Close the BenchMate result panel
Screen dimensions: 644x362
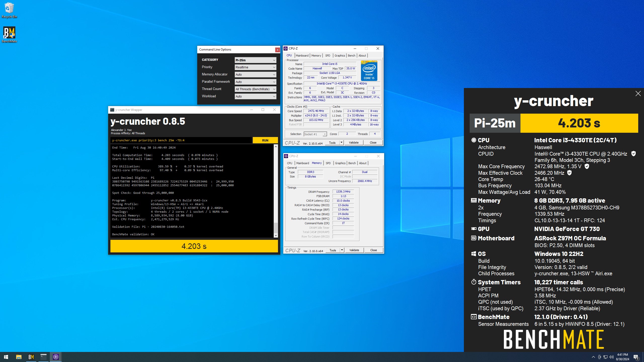click(638, 94)
